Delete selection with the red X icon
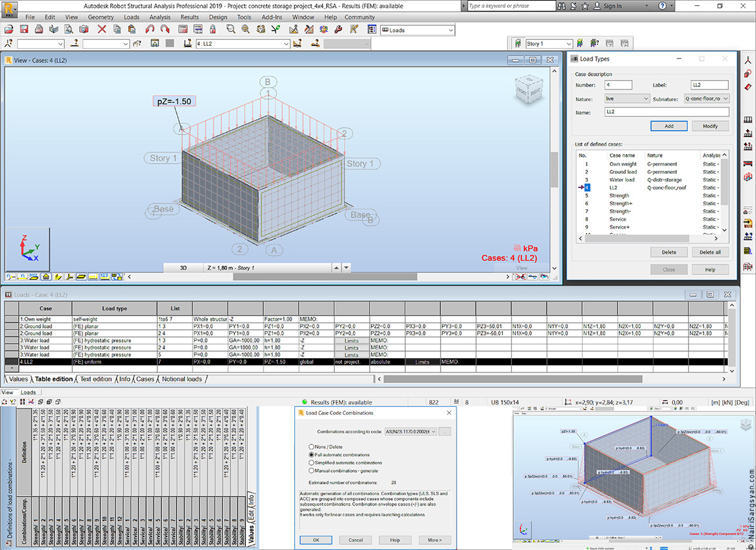Image resolution: width=756 pixels, height=550 pixels. pyautogui.click(x=102, y=30)
